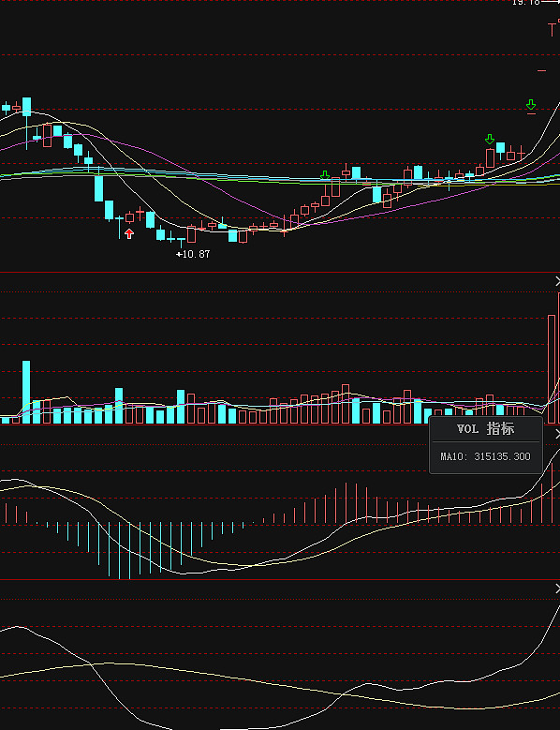560x730 pixels.
Task: Click the red T-shaped candle at top right
Action: click(553, 29)
